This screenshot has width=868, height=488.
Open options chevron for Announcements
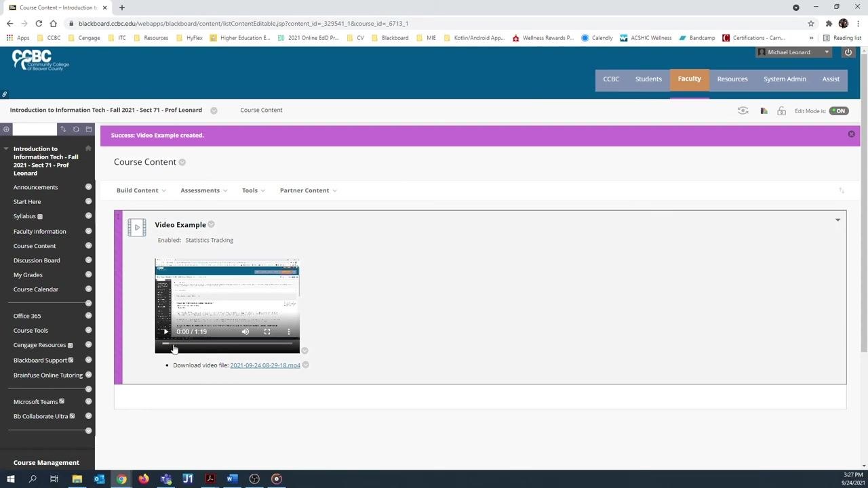[x=88, y=187]
